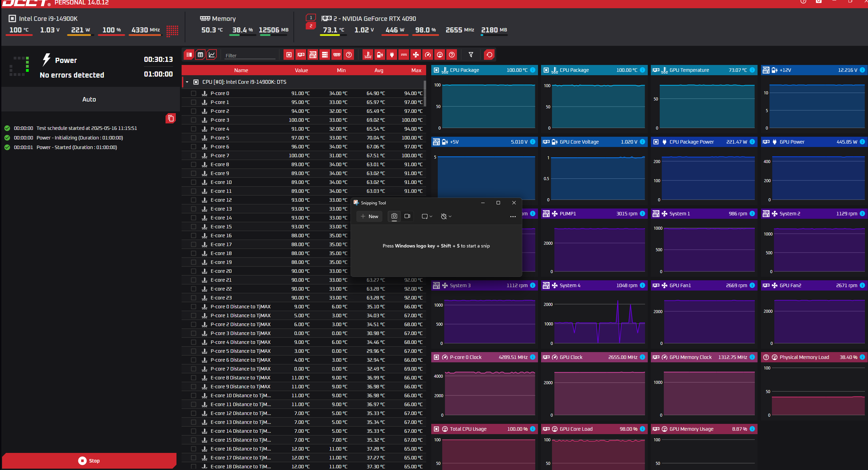Screen dimensions: 868x470
Task: Click the funnel filter icon
Action: [x=471, y=55]
